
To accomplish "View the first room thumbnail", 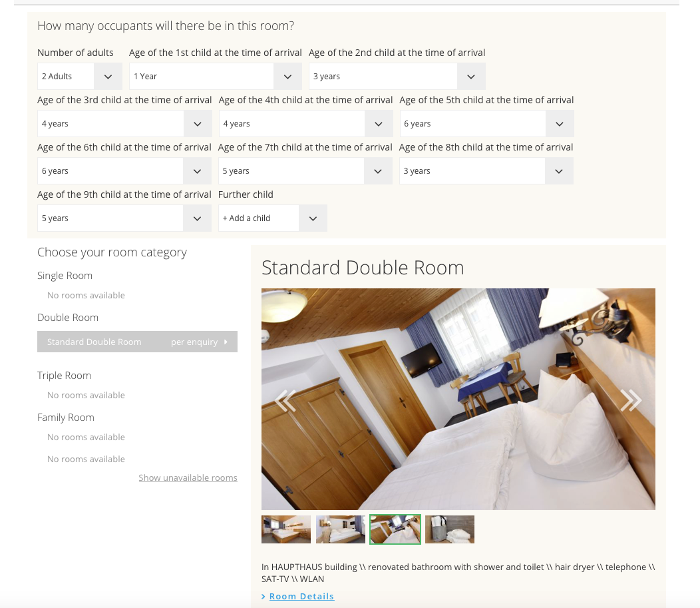I will pos(286,529).
